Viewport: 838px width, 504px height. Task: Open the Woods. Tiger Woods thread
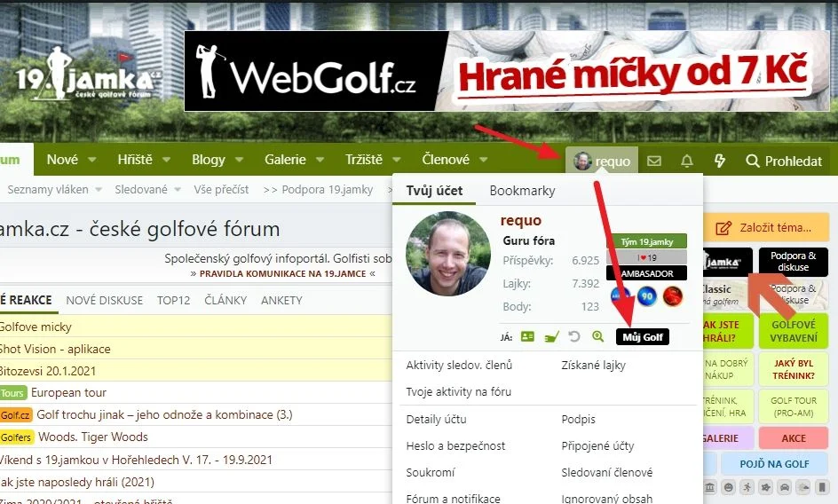point(93,437)
